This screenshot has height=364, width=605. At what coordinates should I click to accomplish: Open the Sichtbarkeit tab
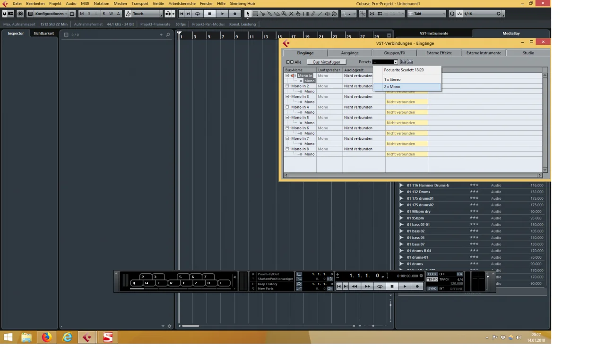tap(43, 34)
